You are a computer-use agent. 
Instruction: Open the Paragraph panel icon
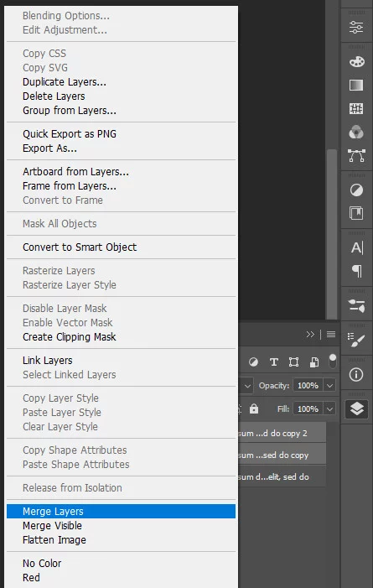pos(357,271)
